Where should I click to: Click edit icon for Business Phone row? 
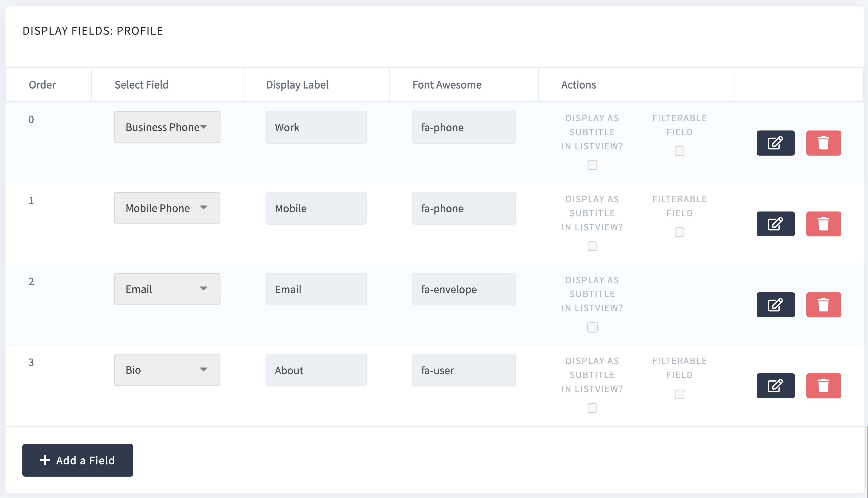[775, 143]
